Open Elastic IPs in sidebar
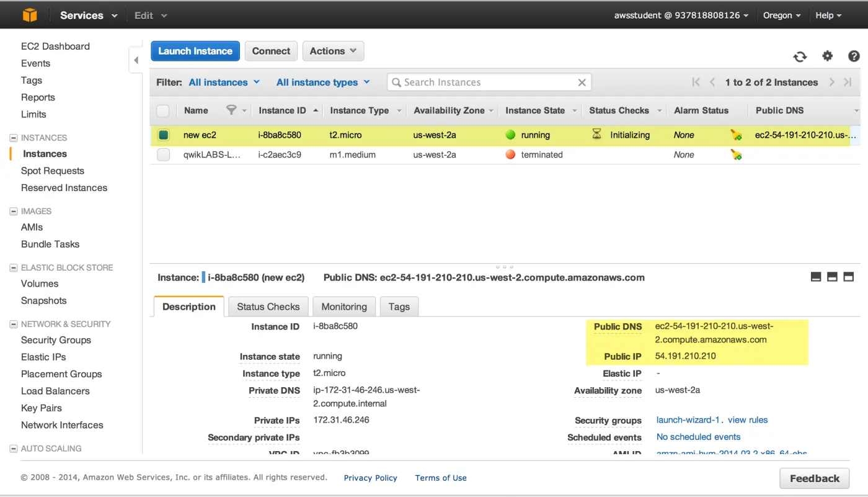Viewport: 868px width, 497px height. point(43,357)
